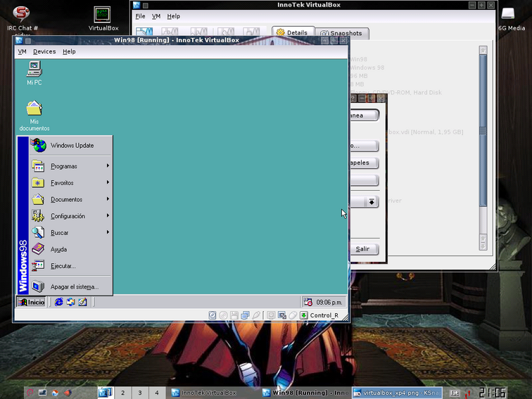Open the Mi PC desktop icon
The image size is (532, 399).
pyautogui.click(x=34, y=72)
